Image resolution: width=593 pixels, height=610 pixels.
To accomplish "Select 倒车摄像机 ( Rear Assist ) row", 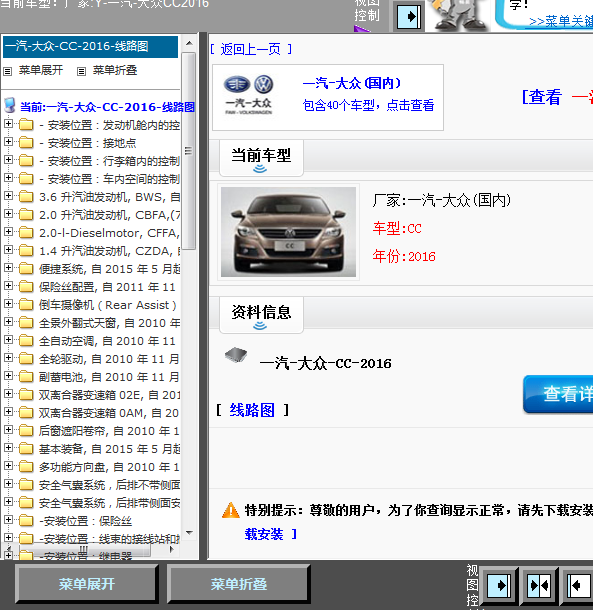I will pyautogui.click(x=108, y=305).
